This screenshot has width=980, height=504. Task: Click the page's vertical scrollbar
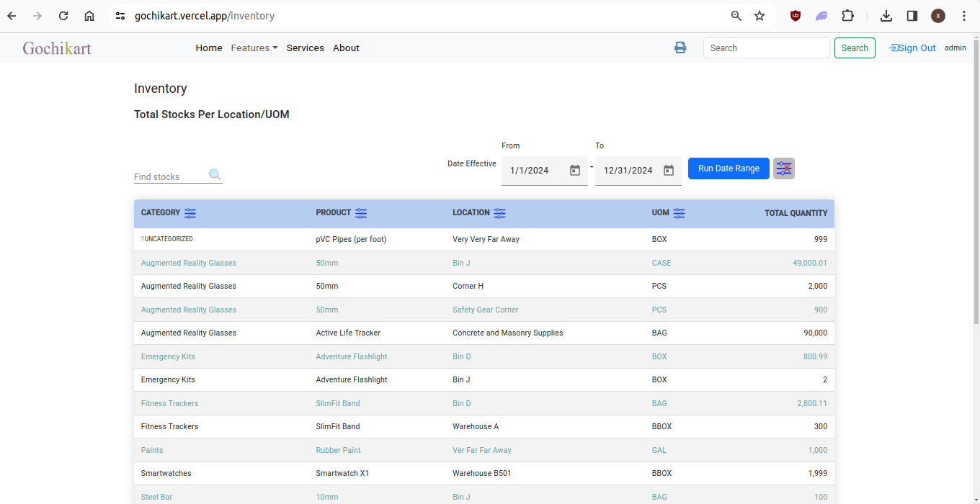[976, 180]
